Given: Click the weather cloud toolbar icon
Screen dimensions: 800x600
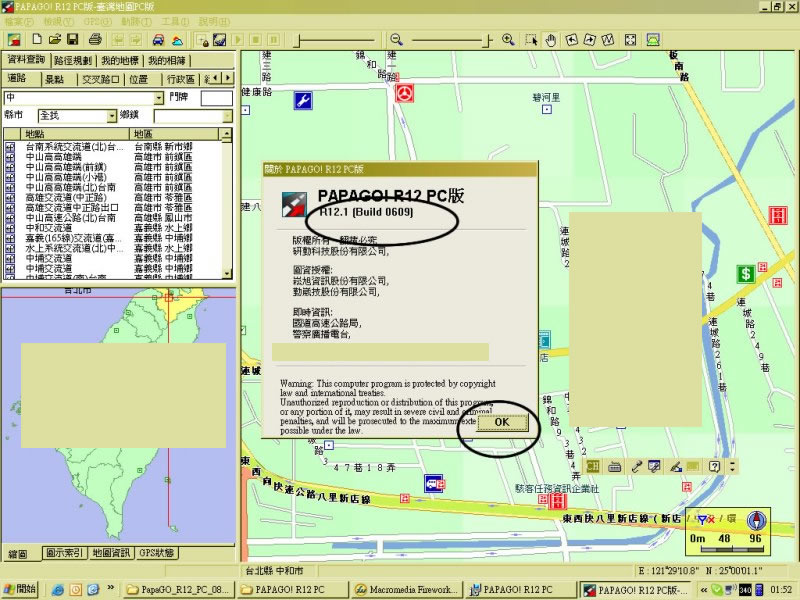Looking at the screenshot, I should (177, 40).
